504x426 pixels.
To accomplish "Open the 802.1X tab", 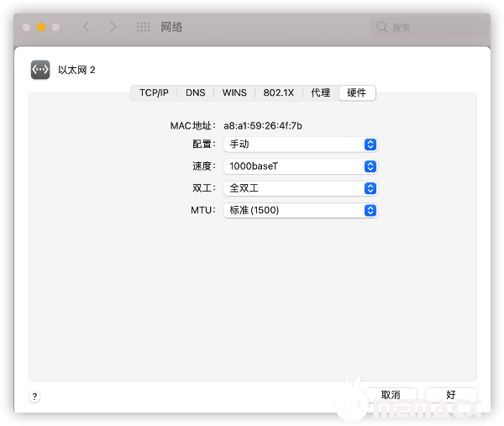I will coord(278,92).
